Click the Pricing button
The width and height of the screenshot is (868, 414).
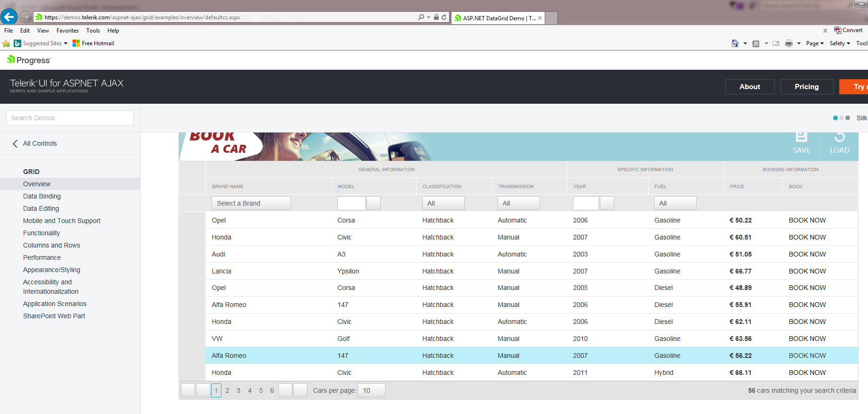tap(807, 87)
